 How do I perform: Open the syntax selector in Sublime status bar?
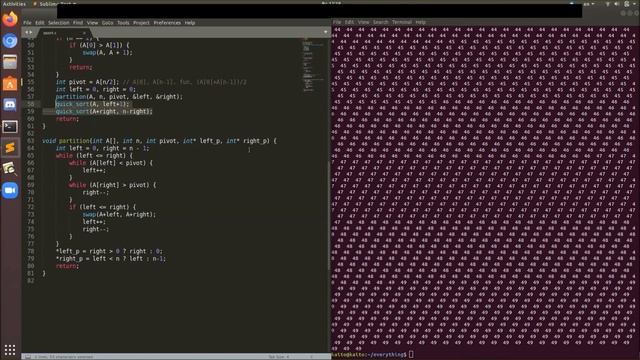312,357
